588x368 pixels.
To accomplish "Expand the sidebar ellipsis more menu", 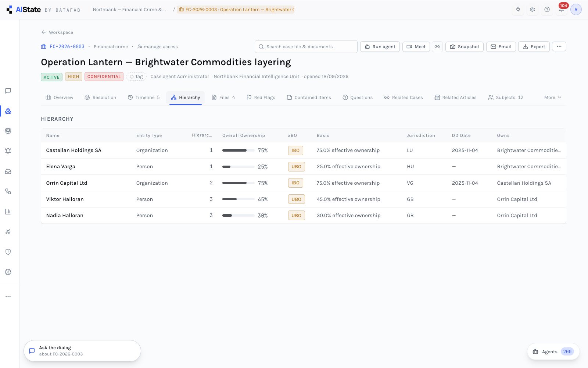I will pyautogui.click(x=8, y=297).
